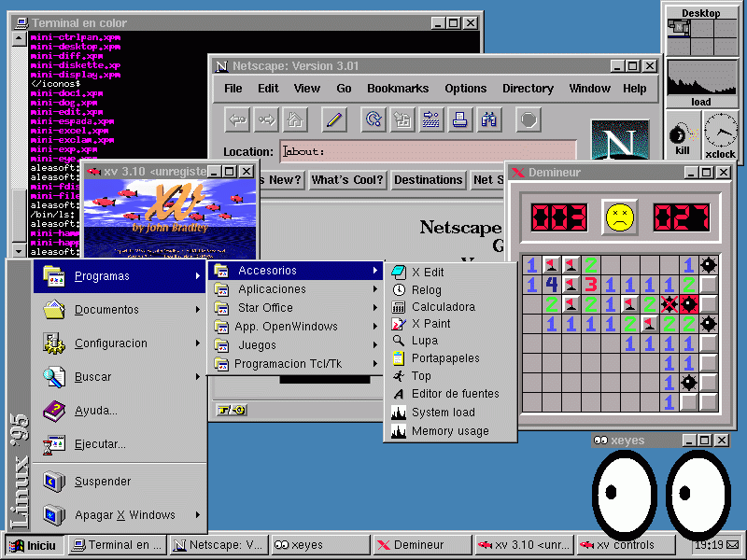The height and width of the screenshot is (560, 747).
Task: Launch X Paint from the Accesorios submenu
Action: click(x=430, y=324)
